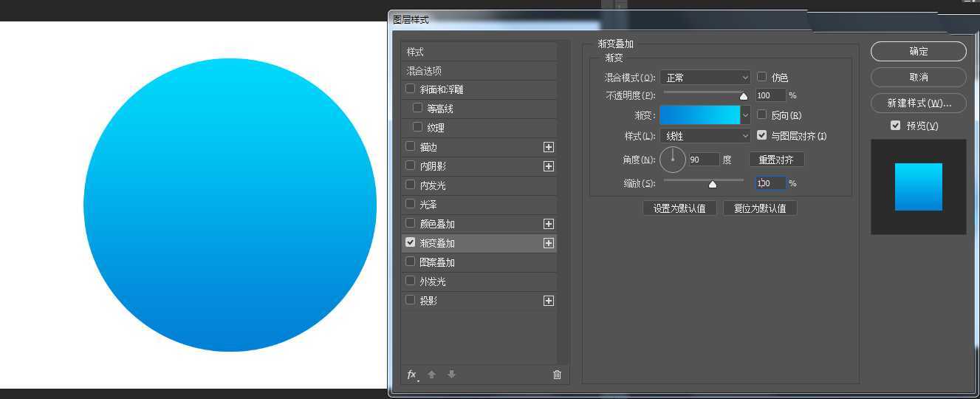Open the 样式 linear style dropdown
This screenshot has height=399, width=980.
(x=705, y=136)
